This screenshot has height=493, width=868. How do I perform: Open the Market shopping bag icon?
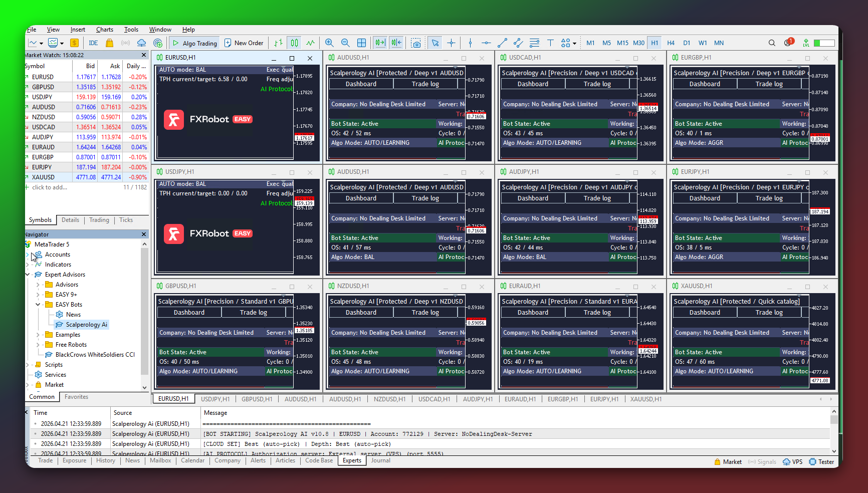(x=109, y=43)
